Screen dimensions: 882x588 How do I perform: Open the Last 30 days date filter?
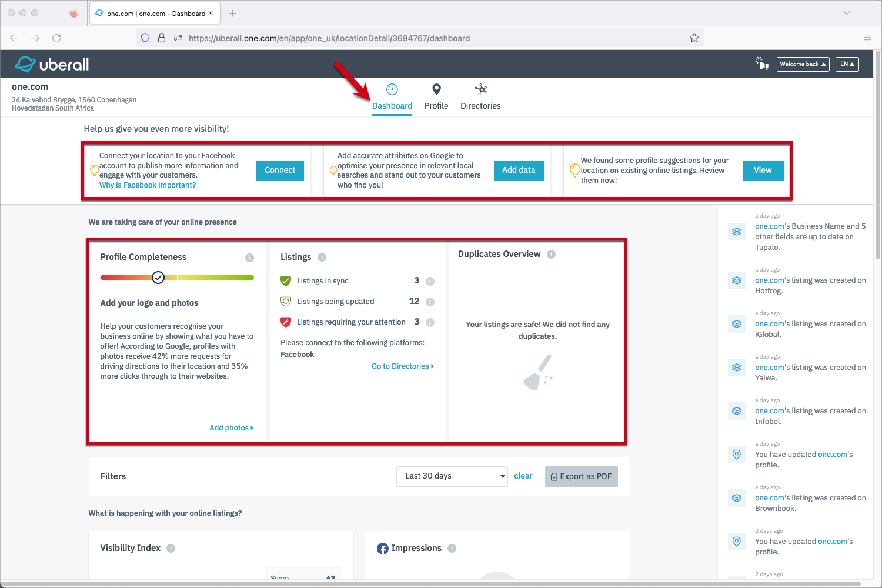point(452,476)
